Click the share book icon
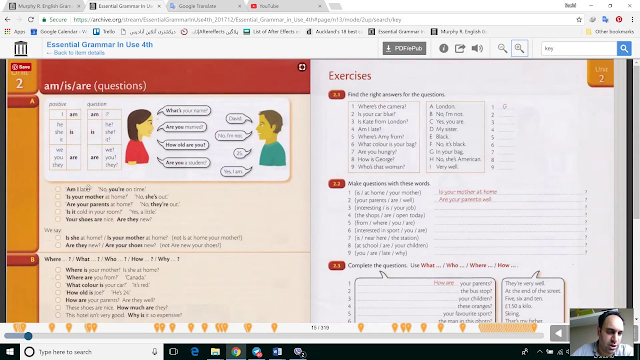The height and width of the screenshot is (360, 640). click(460, 48)
